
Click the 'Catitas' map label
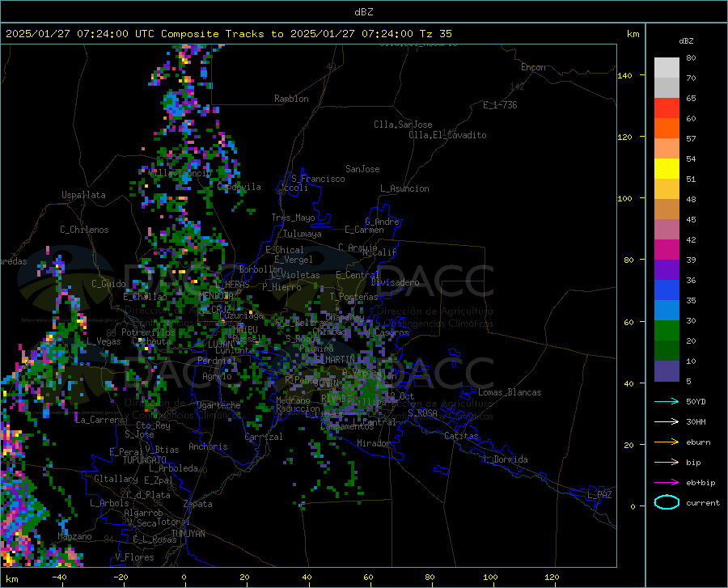pos(462,436)
